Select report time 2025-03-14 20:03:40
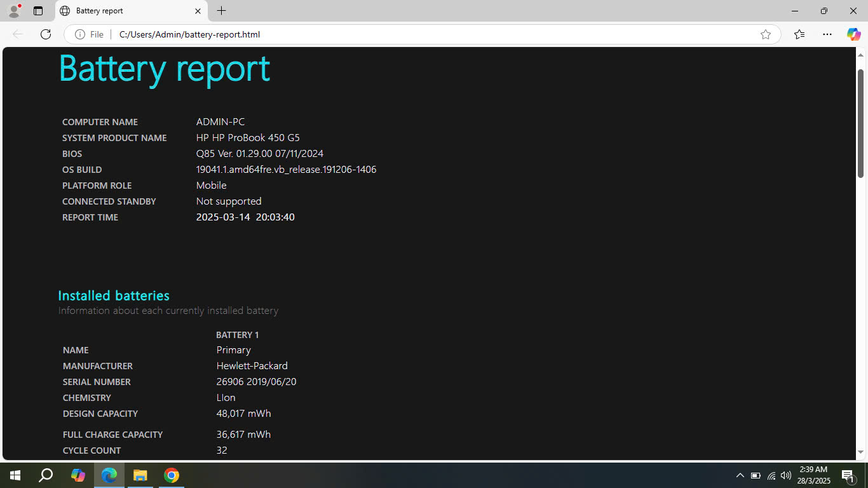868x488 pixels. (x=245, y=217)
